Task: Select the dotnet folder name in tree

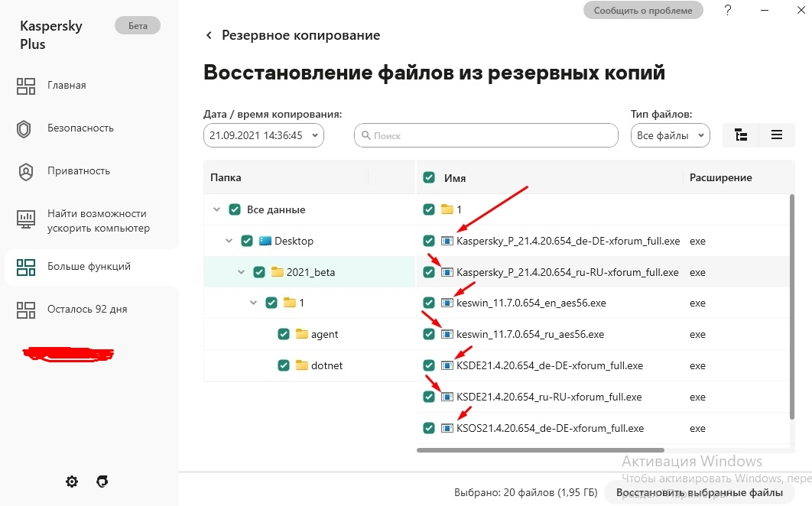Action: coord(326,365)
